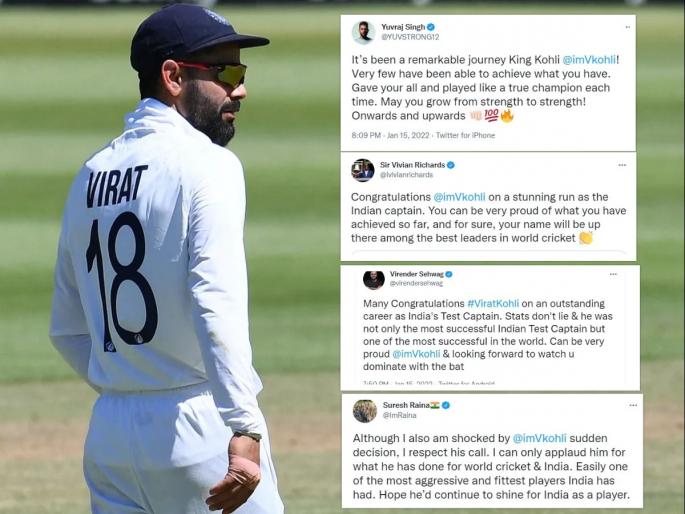Open the @ImRaina handle

point(400,415)
